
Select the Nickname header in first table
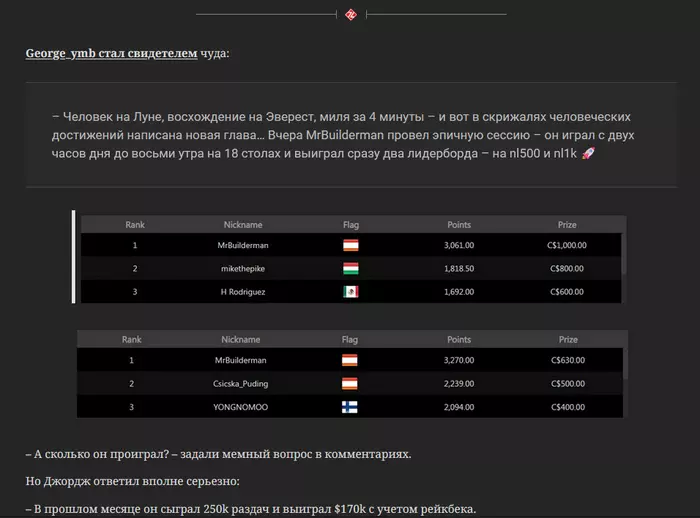243,225
